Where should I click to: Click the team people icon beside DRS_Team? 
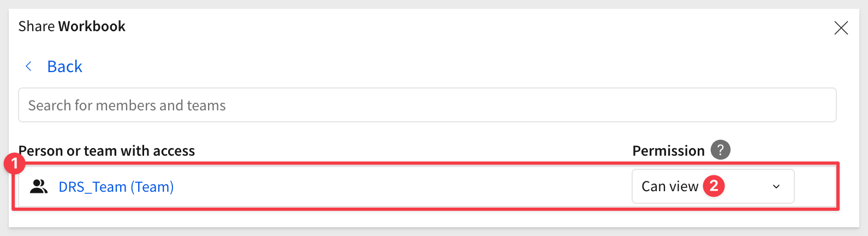[x=38, y=187]
